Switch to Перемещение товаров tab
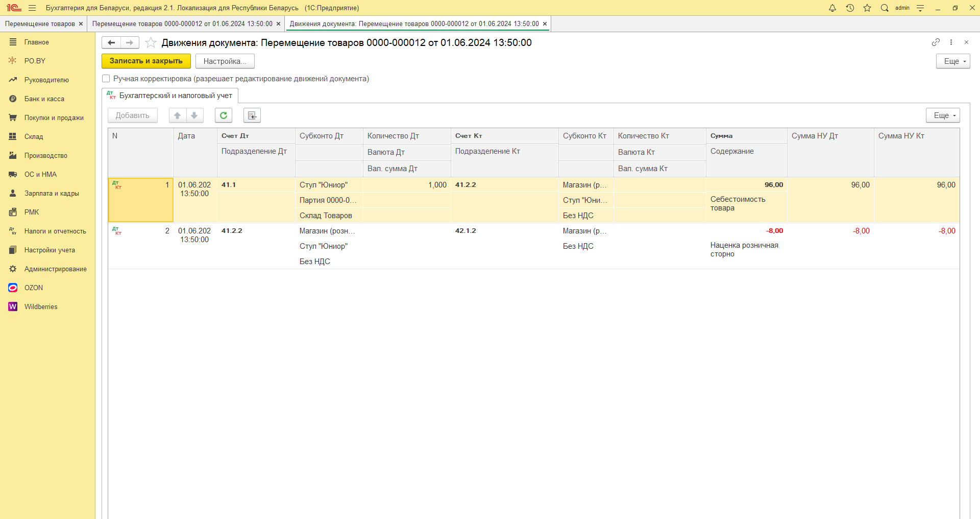980x519 pixels. tap(40, 24)
